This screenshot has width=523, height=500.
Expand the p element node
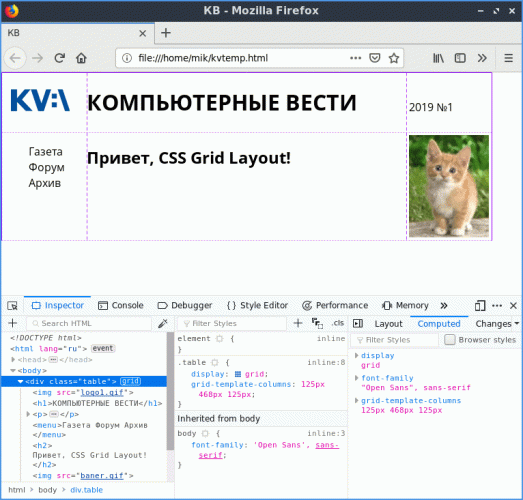coord(28,414)
